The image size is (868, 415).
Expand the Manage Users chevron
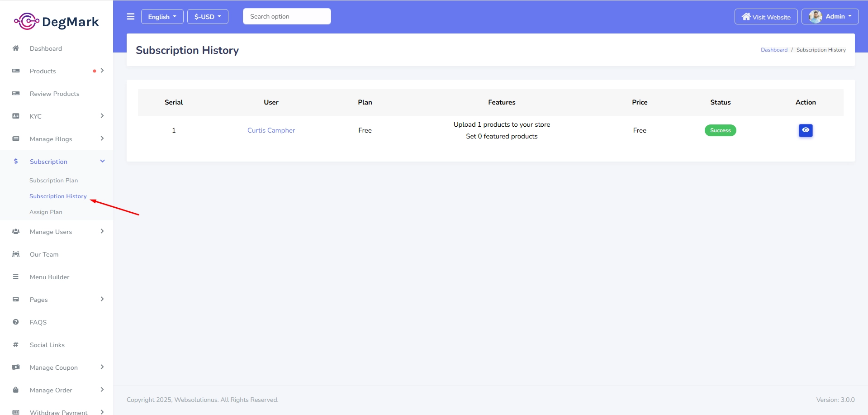(102, 231)
